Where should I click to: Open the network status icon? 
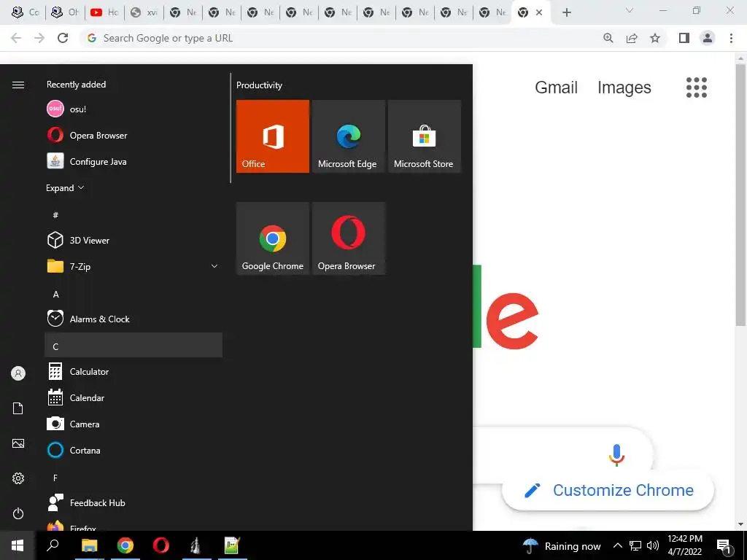[x=635, y=545]
